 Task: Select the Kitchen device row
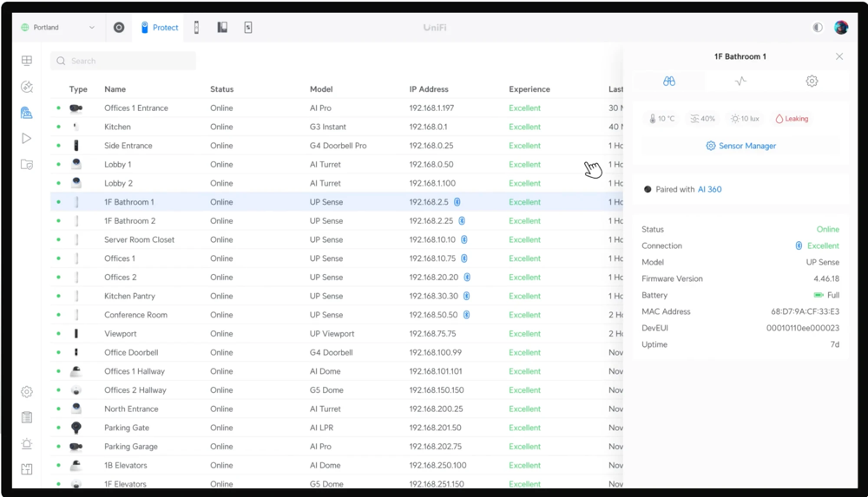[337, 127]
